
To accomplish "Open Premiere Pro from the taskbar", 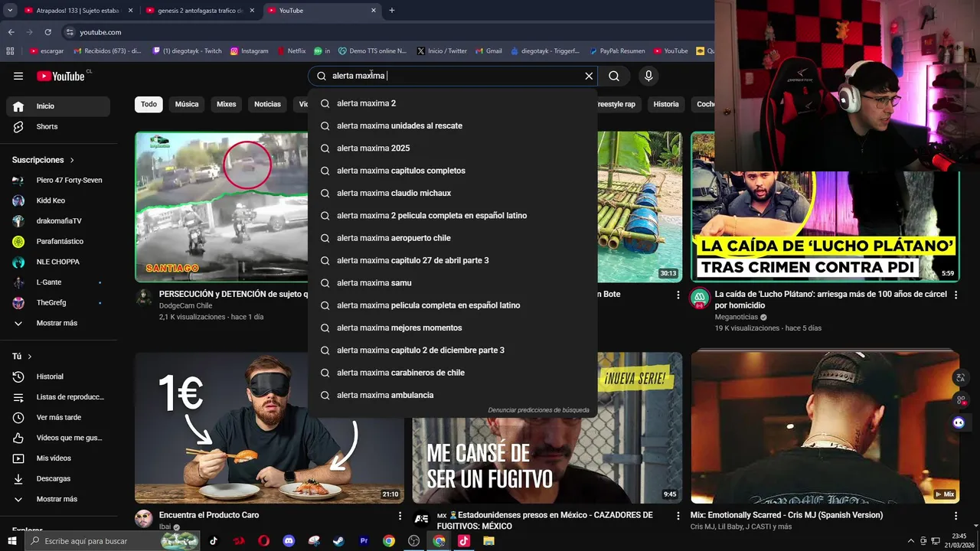I will click(x=364, y=541).
